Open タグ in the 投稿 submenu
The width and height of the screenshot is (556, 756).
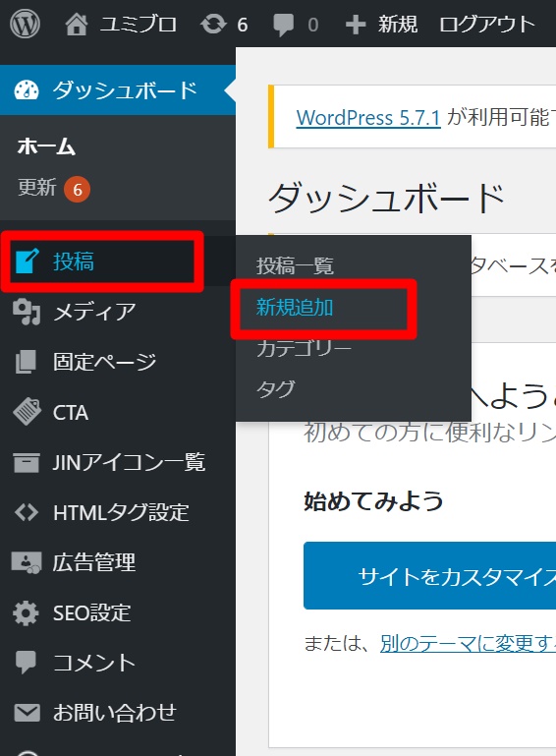point(276,388)
